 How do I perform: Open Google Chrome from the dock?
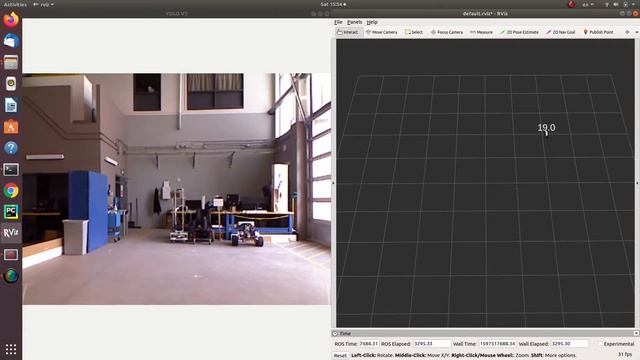click(11, 191)
